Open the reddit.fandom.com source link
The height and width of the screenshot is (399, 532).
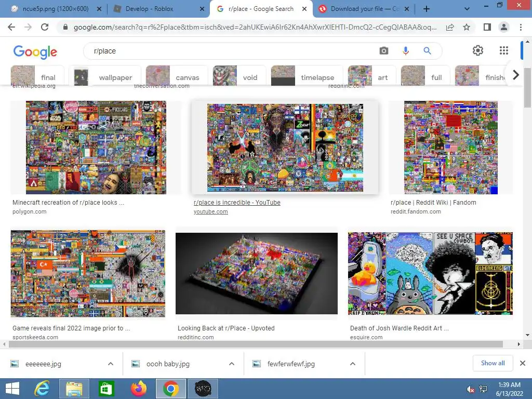click(416, 212)
